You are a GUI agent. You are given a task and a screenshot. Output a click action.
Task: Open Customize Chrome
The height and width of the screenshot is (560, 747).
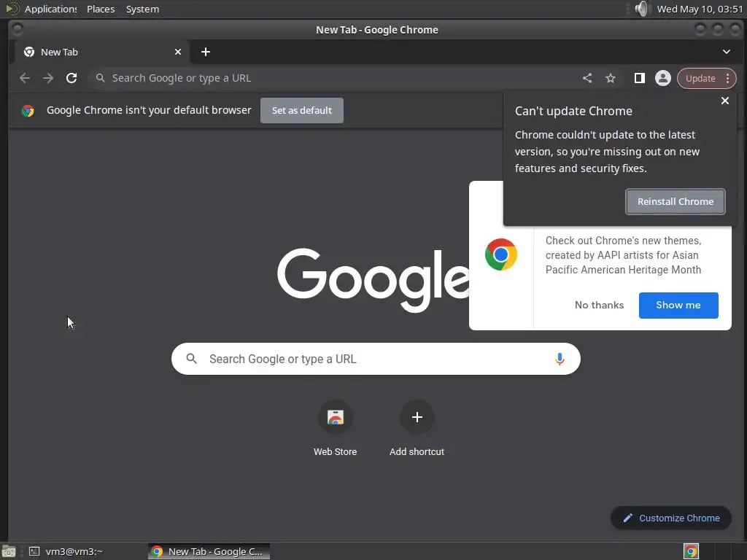(671, 518)
